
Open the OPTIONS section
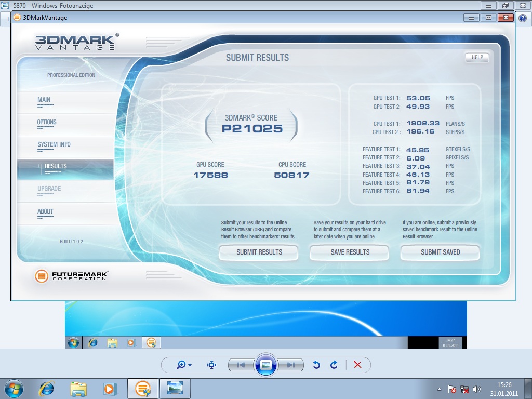tap(47, 122)
